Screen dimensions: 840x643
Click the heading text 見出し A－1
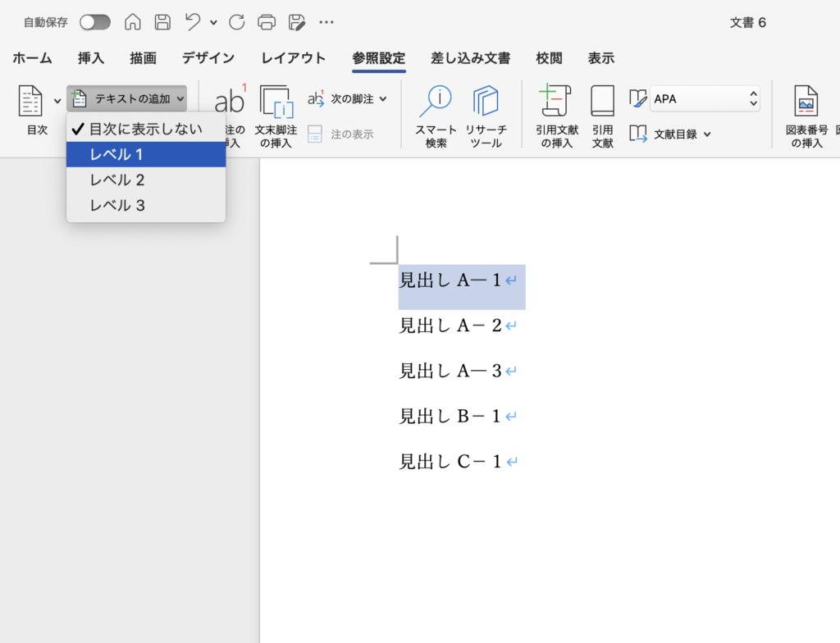pyautogui.click(x=450, y=280)
